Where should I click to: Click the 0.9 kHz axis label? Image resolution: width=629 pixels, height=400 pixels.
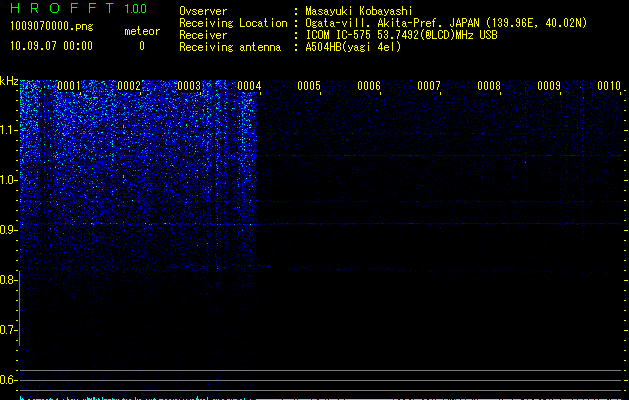(9, 230)
